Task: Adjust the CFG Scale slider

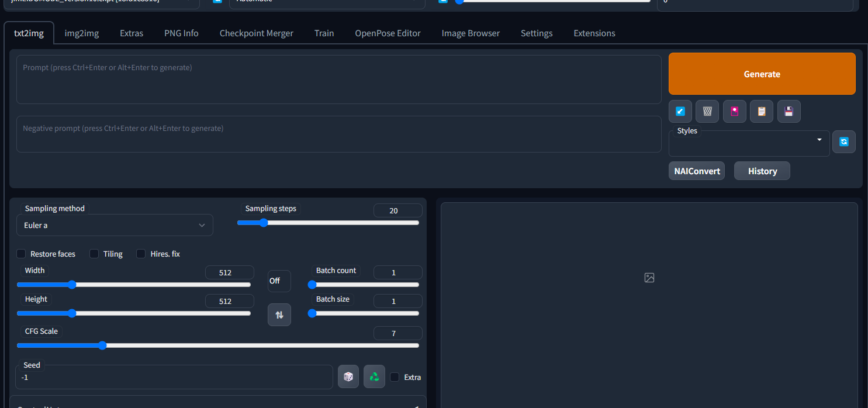Action: tap(218, 345)
